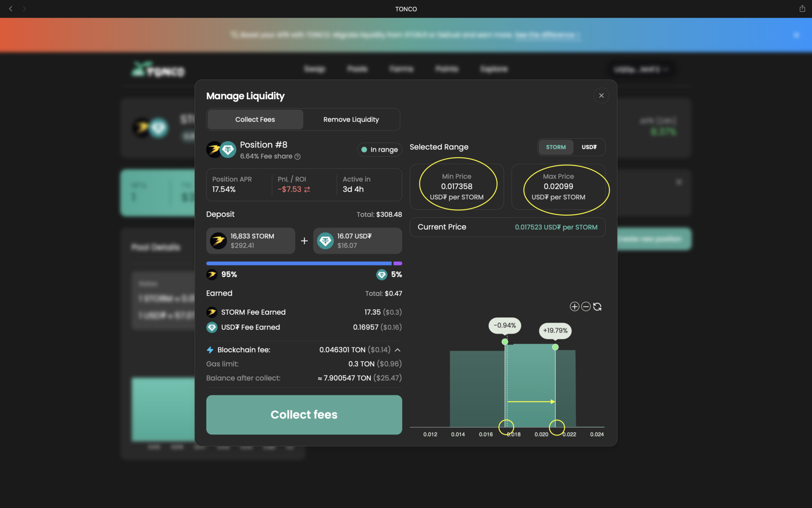Click the 16,833 STORM deposit card

251,240
